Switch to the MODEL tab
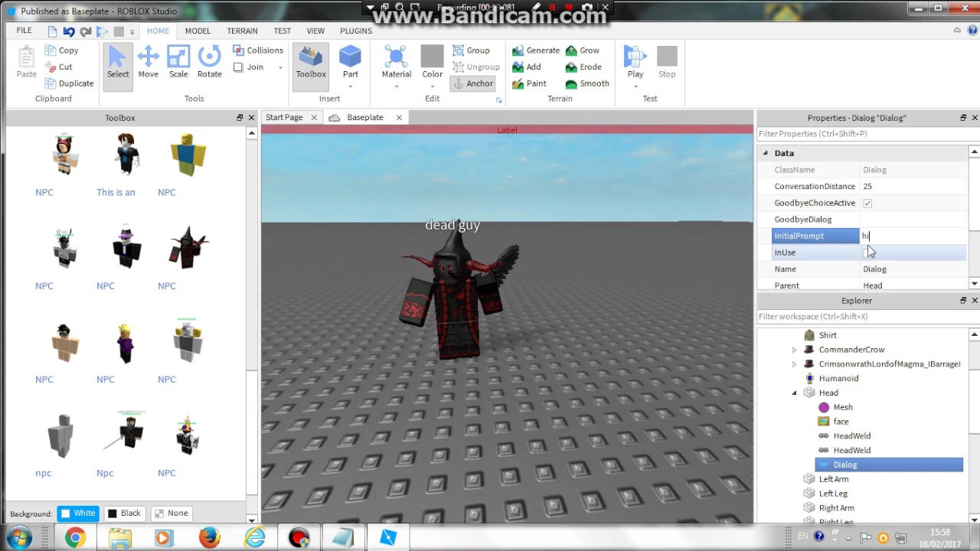The height and width of the screenshot is (551, 980). pos(198,31)
